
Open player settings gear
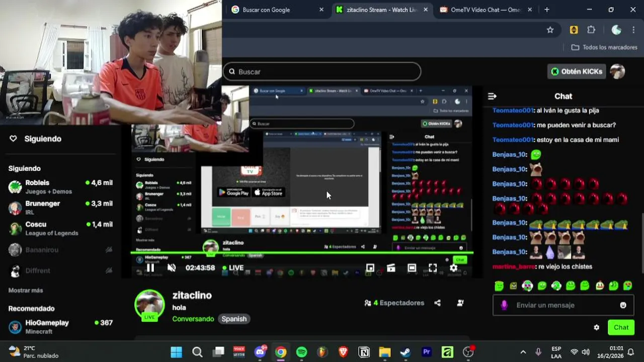pos(453,268)
